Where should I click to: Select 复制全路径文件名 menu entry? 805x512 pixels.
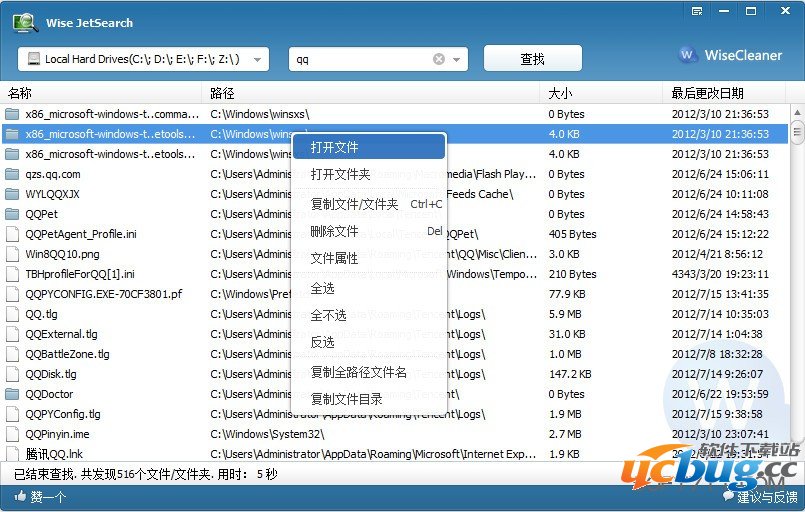click(369, 372)
